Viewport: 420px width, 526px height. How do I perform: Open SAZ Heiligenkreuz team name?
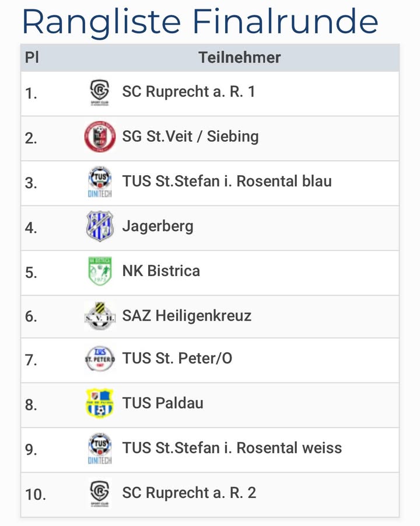click(x=187, y=316)
